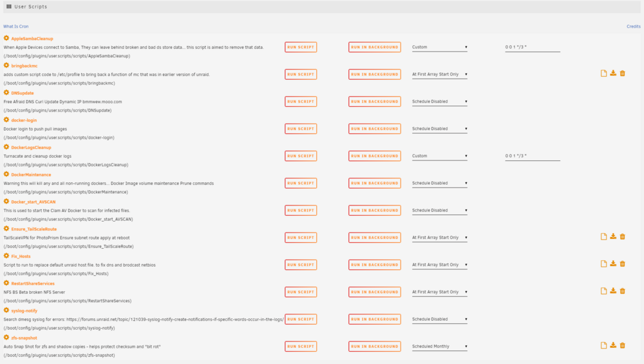Download the bringbackmc script log
Screen dimensions: 644x364
pyautogui.click(x=613, y=73)
